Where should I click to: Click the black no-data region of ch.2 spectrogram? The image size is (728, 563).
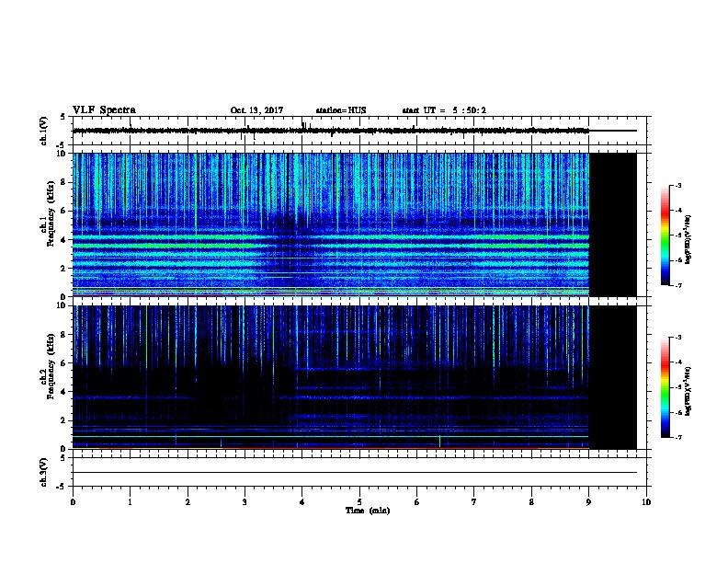point(613,377)
